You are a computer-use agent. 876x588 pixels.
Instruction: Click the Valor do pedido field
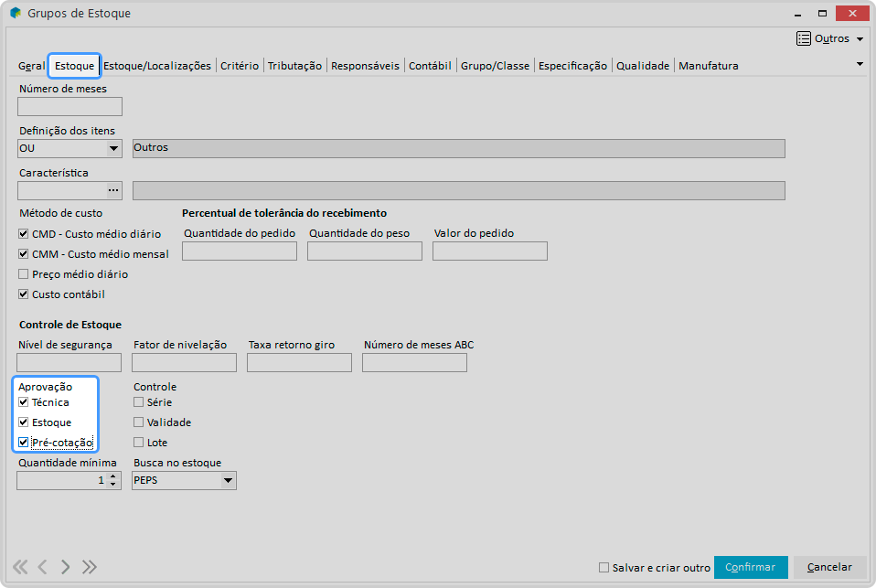[x=490, y=251]
